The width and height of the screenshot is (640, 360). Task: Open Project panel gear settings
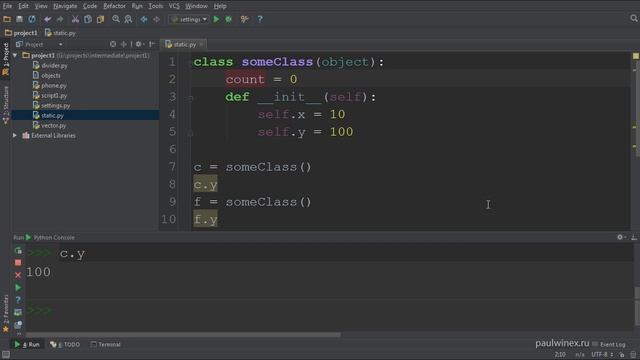point(139,44)
